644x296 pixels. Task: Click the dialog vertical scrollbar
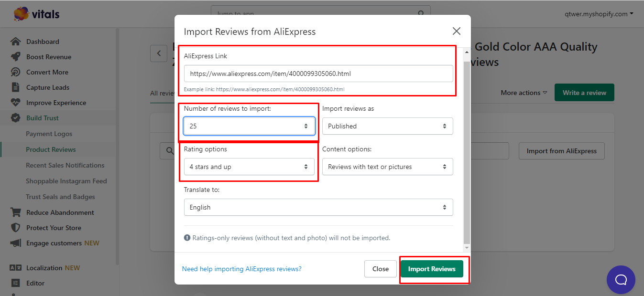[x=467, y=153]
